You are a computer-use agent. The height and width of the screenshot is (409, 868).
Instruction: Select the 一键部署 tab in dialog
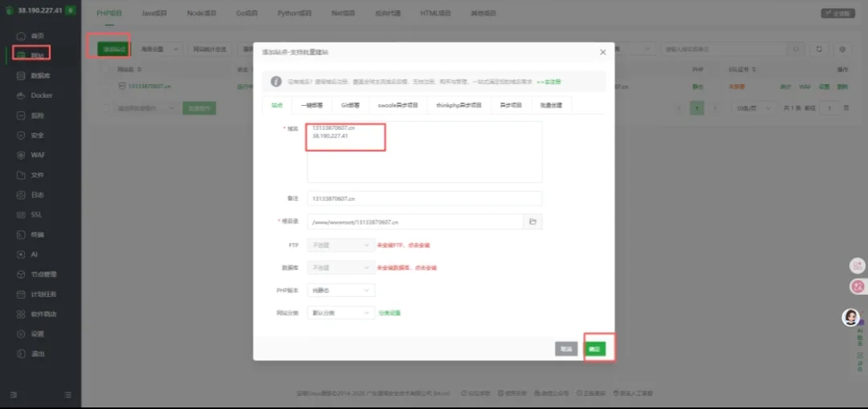click(x=311, y=105)
